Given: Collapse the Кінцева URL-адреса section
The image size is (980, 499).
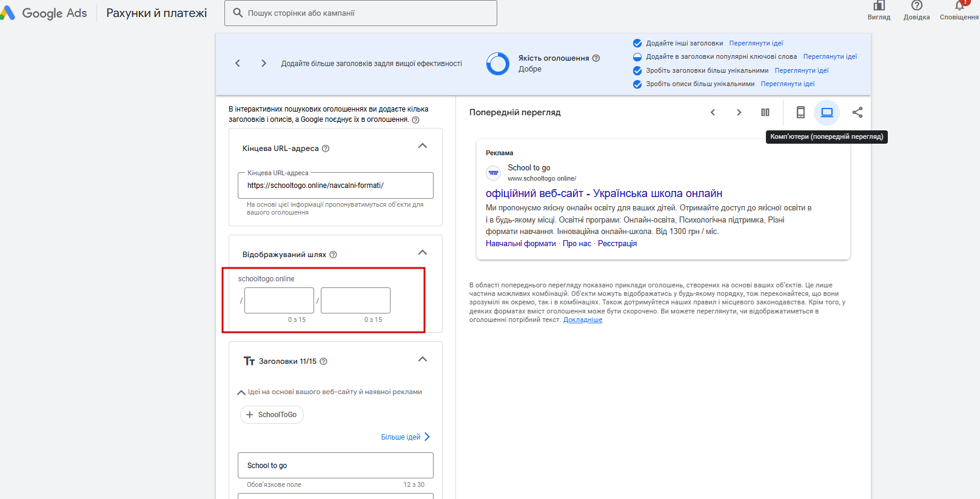Looking at the screenshot, I should pos(423,146).
